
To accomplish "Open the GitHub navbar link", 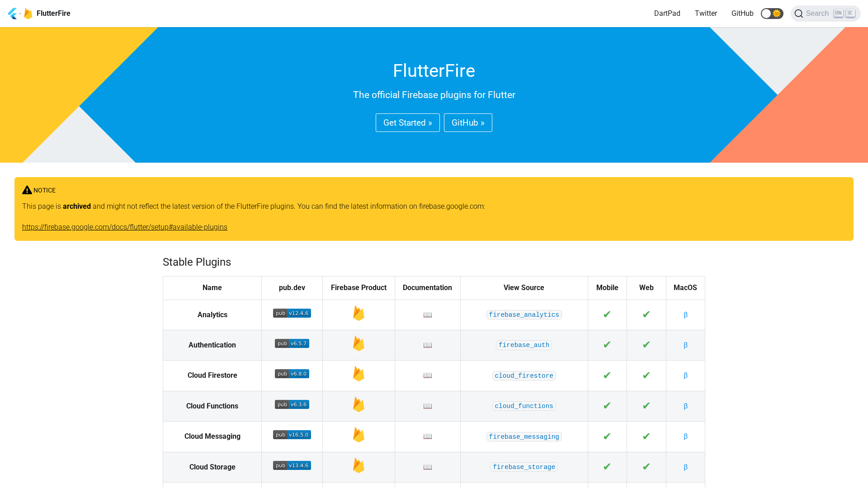I will click(x=742, y=14).
